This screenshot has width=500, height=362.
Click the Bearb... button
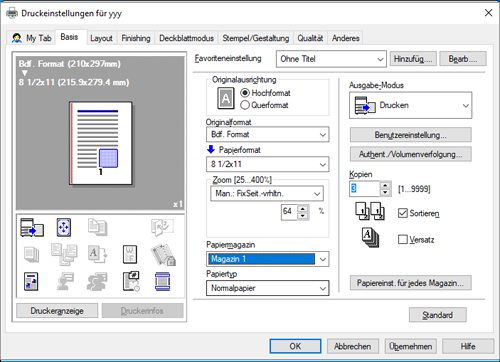click(x=463, y=59)
